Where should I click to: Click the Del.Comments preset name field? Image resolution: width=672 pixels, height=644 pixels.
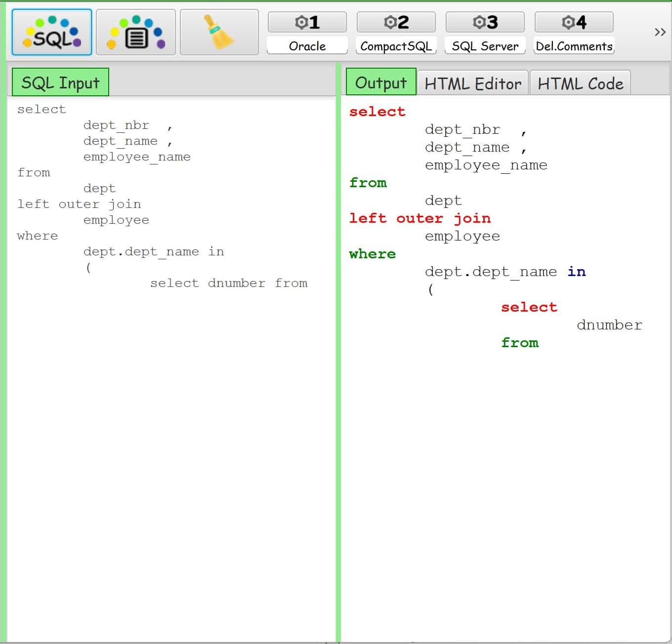tap(574, 46)
